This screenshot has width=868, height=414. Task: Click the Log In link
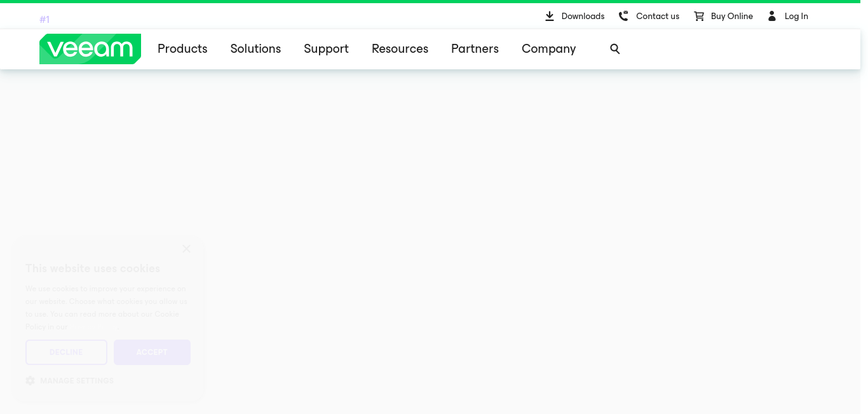click(796, 16)
